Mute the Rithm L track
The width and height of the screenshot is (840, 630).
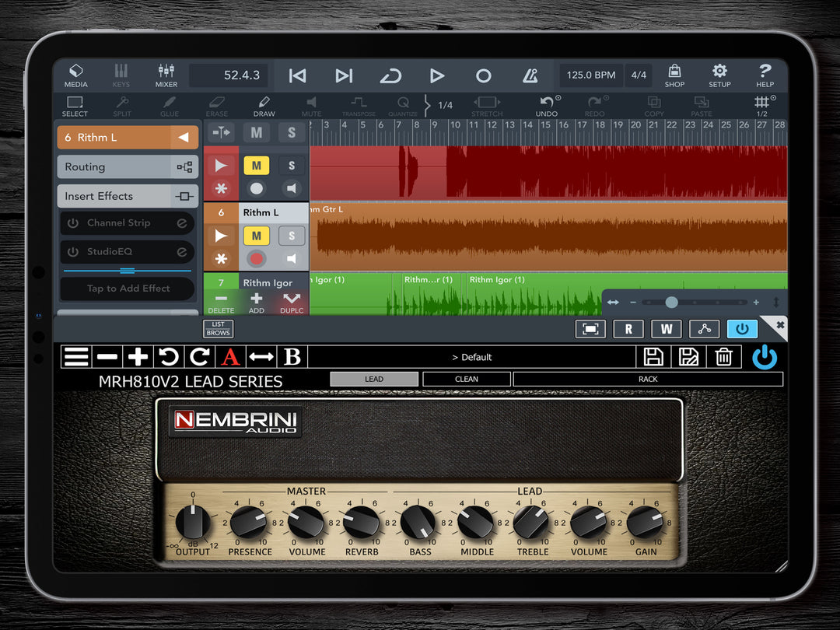[257, 236]
